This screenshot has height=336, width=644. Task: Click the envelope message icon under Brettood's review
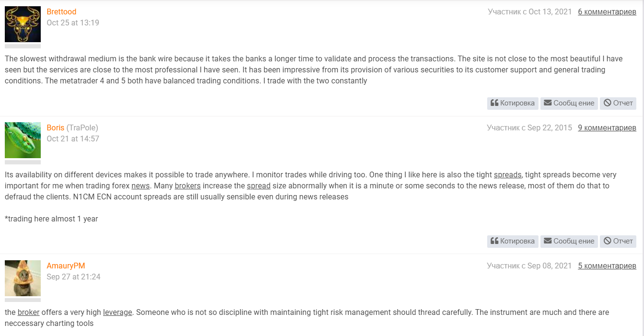(548, 103)
